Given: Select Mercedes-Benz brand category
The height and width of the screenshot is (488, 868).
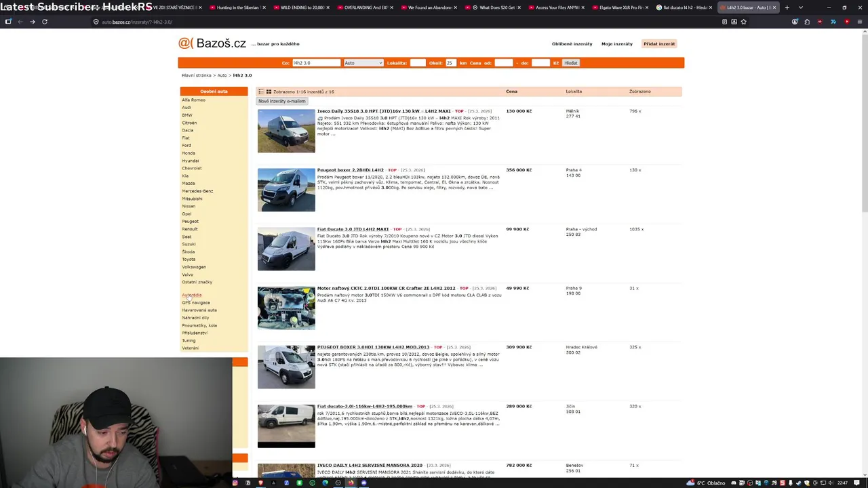Looking at the screenshot, I should point(197,191).
